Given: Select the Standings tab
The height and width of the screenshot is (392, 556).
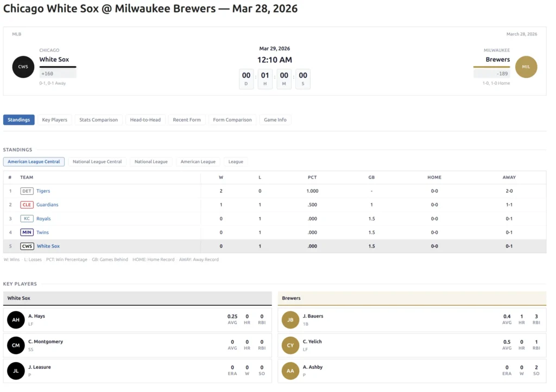Looking at the screenshot, I should (x=19, y=120).
